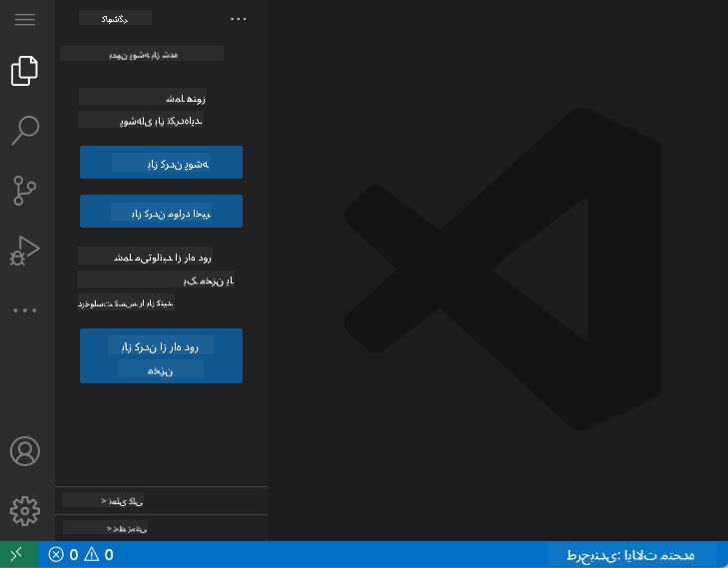Click the blue Open Recent button
Image resolution: width=728 pixels, height=568 pixels.
161,212
